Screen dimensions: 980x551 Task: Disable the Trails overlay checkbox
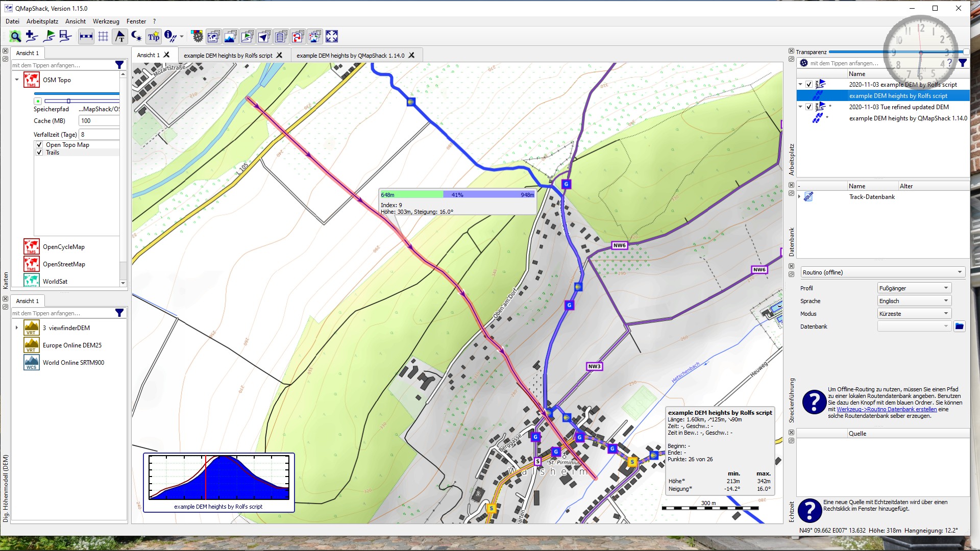[39, 153]
